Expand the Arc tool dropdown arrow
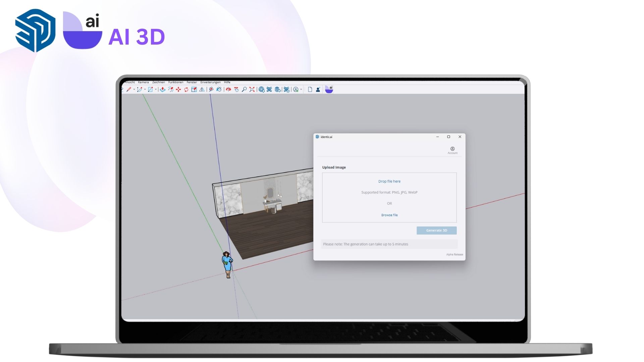Viewport: 644px width, 362px height. (x=145, y=89)
